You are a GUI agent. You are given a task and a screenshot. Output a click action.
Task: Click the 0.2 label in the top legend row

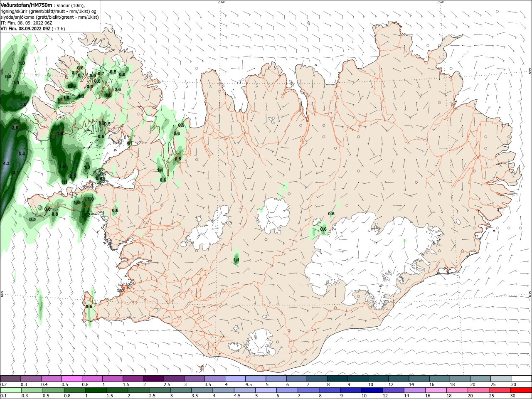pyautogui.click(x=3, y=385)
